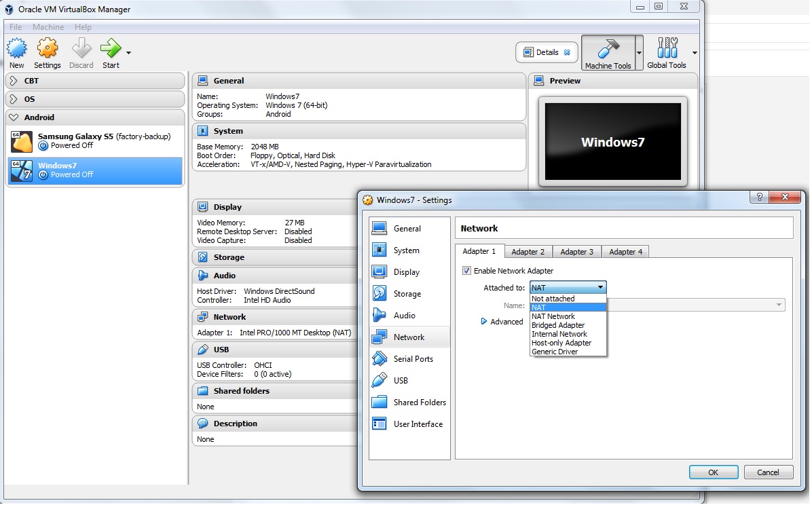Click the Audio section speaker icon in details
The width and height of the screenshot is (812, 505).
(x=203, y=276)
